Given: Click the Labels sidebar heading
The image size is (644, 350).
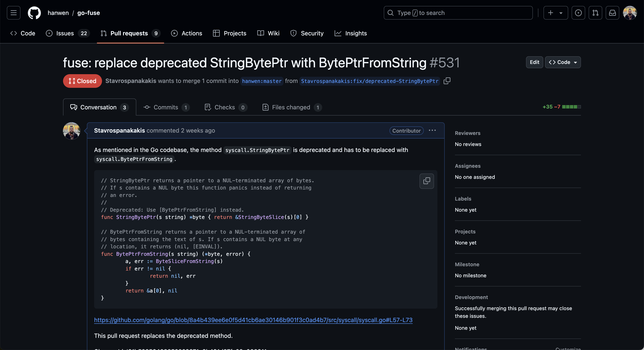Looking at the screenshot, I should [463, 199].
